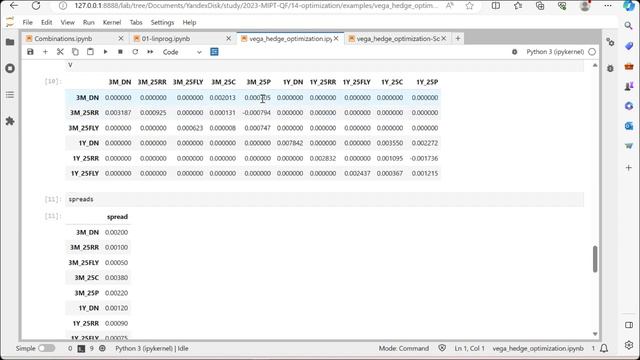Open the Edit menu
The width and height of the screenshot is (640, 360).
pos(47,22)
